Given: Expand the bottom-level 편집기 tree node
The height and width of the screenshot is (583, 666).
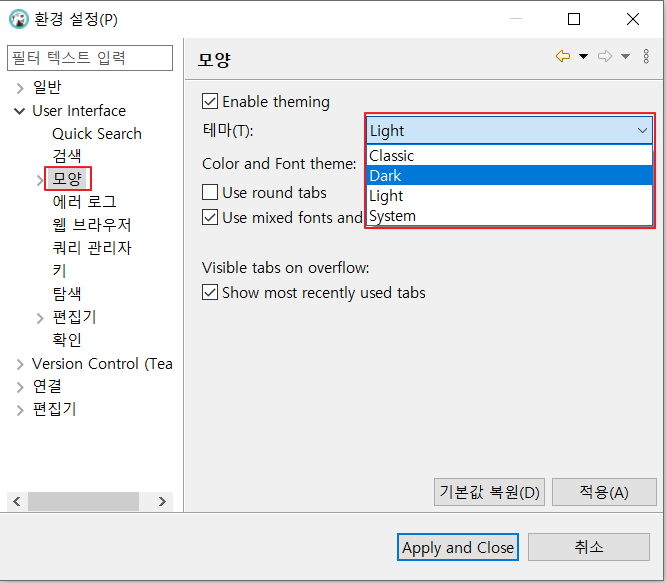Looking at the screenshot, I should point(20,410).
